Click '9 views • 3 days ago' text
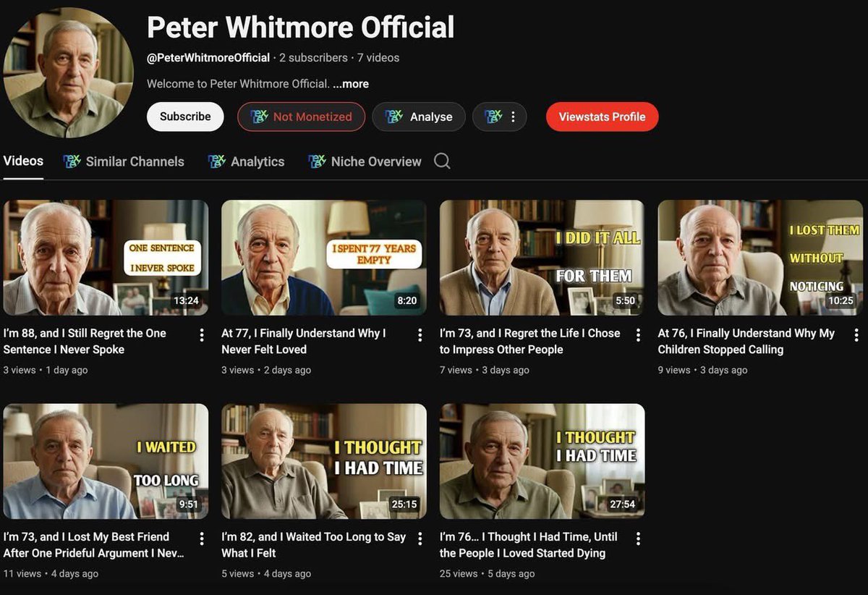868x595 pixels. click(702, 370)
